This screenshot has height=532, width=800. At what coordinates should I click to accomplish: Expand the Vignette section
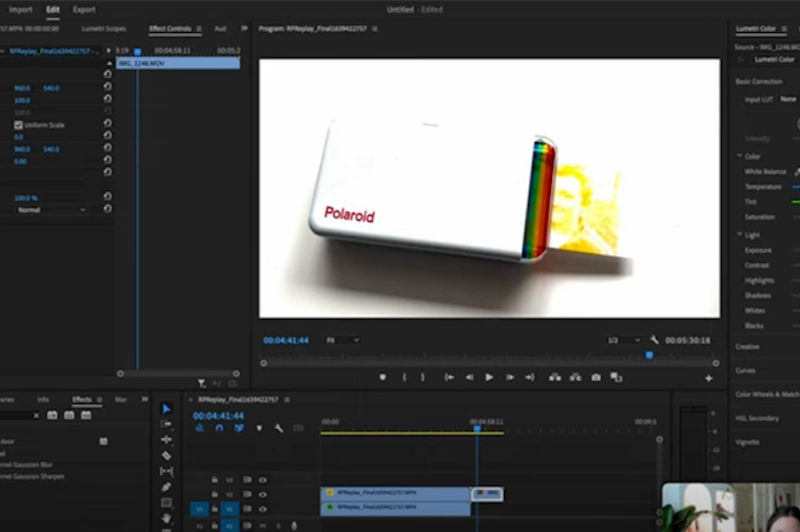747,442
